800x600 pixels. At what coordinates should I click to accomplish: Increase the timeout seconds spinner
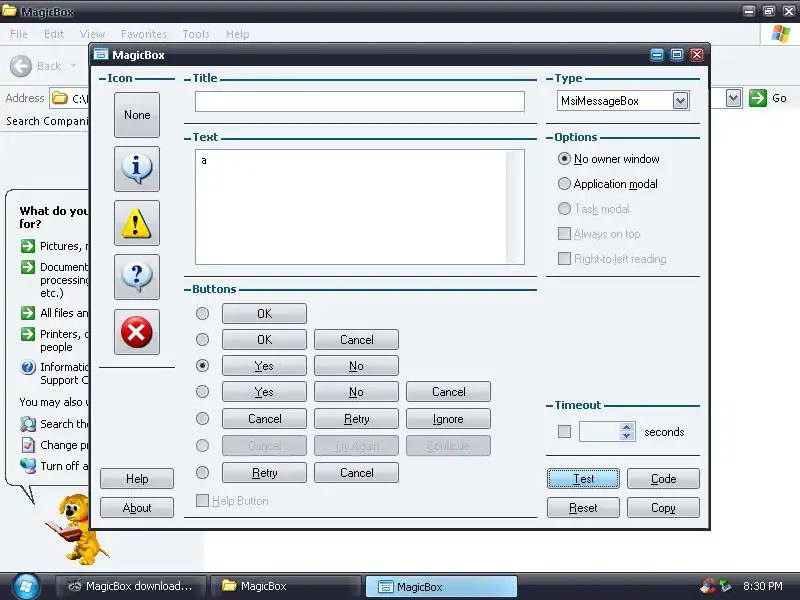[x=627, y=428]
